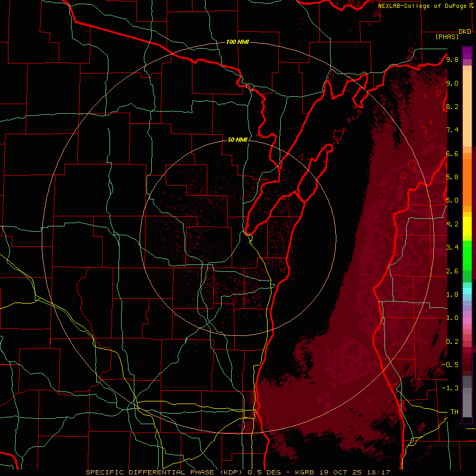Click the peach swatch beside 8.2
The height and width of the screenshot is (476, 476).
click(x=467, y=108)
